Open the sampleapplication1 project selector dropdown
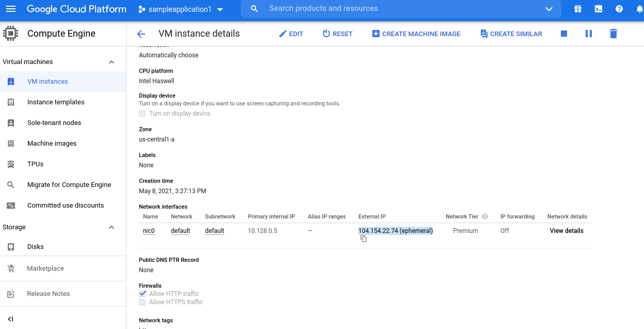The width and height of the screenshot is (644, 329). (x=181, y=9)
